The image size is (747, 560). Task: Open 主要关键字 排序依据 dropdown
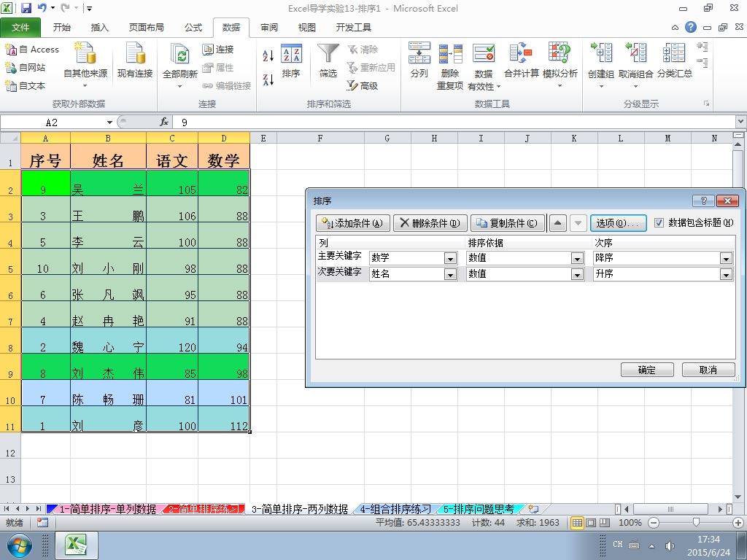(578, 258)
